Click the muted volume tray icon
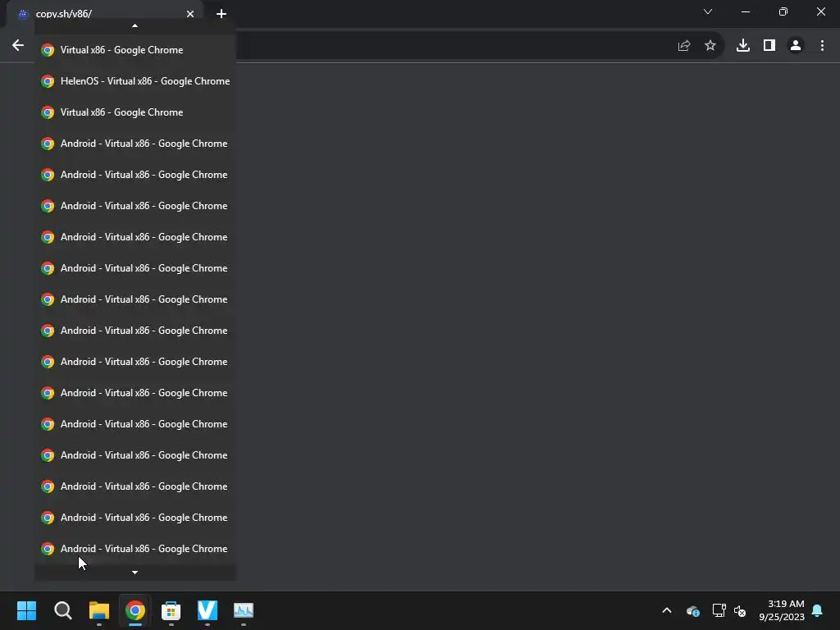Viewport: 840px width, 630px height. (x=740, y=610)
